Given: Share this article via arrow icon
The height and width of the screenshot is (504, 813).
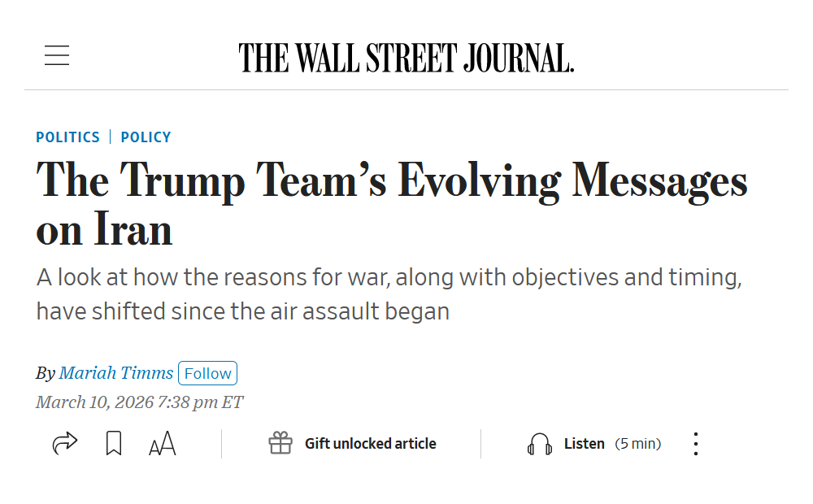Looking at the screenshot, I should click(64, 444).
